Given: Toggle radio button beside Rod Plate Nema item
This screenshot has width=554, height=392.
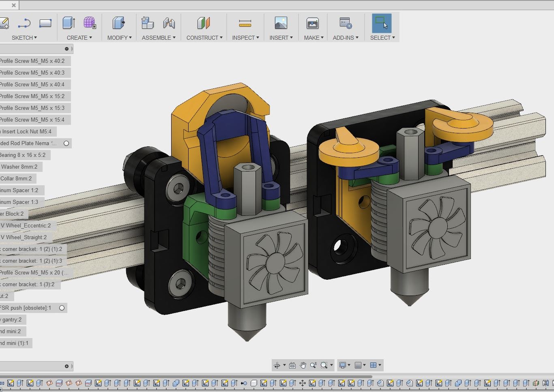Looking at the screenshot, I should (x=67, y=143).
